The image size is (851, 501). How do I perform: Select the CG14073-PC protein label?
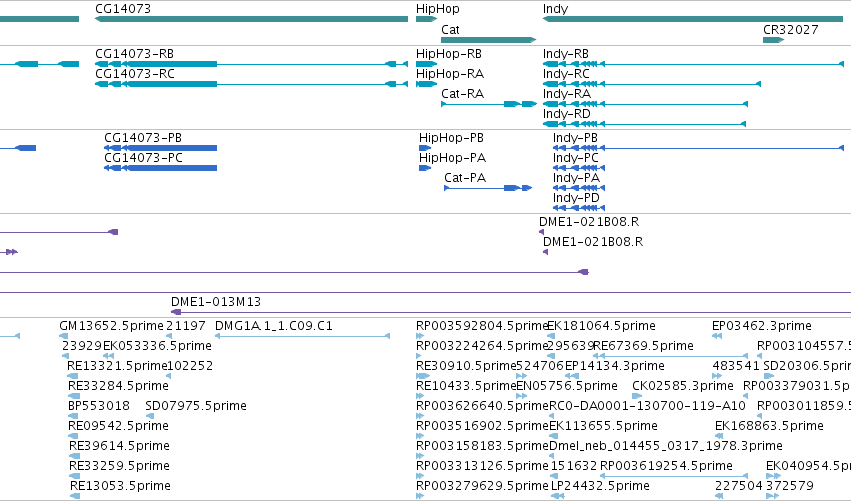[x=143, y=158]
